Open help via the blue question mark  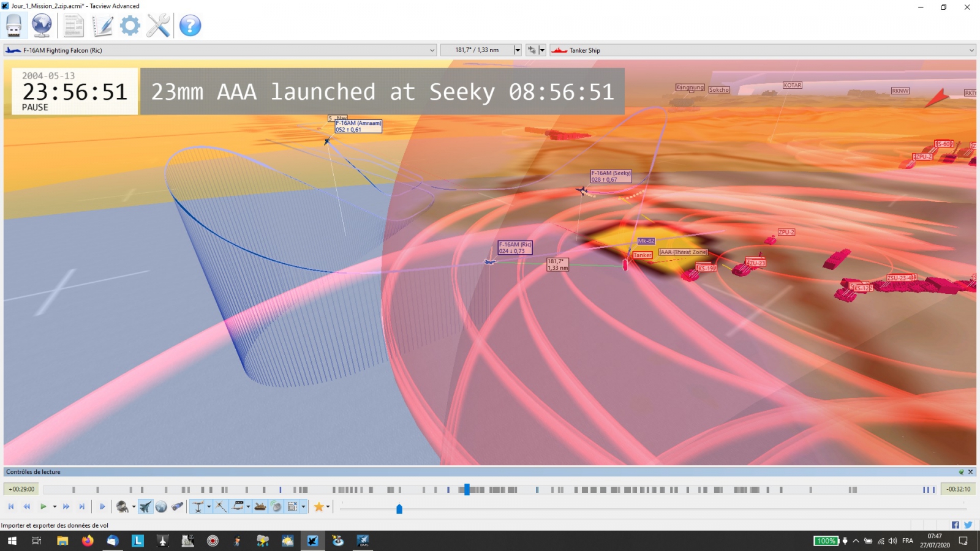pyautogui.click(x=190, y=26)
